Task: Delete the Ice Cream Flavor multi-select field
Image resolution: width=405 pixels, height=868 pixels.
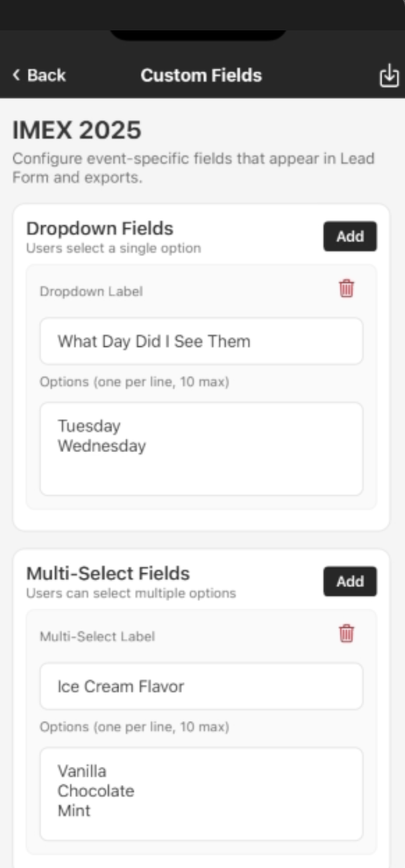Action: click(x=347, y=634)
